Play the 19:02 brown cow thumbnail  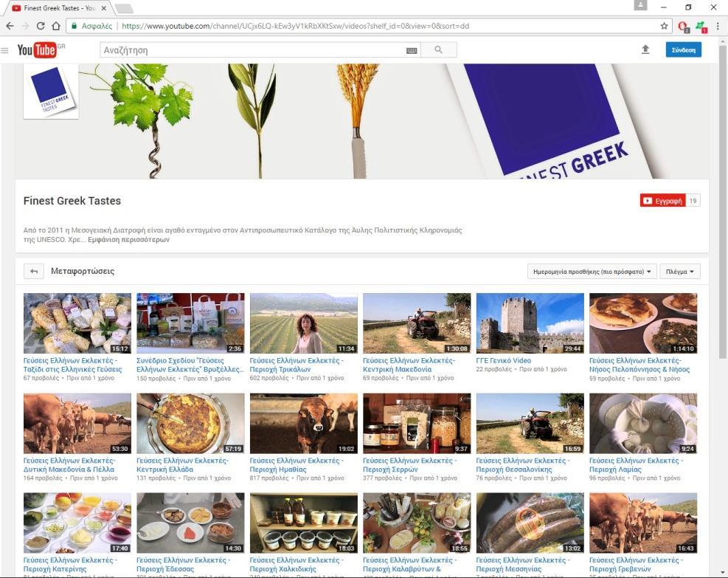(x=304, y=423)
